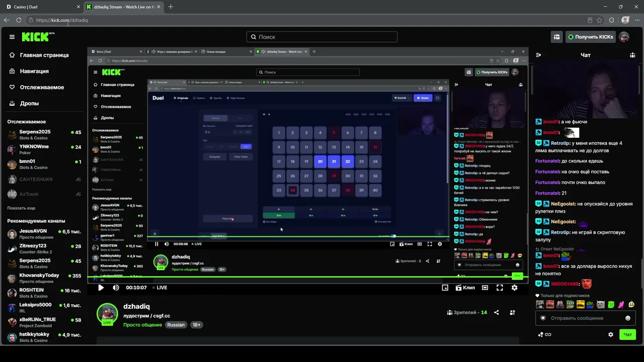644x362 pixels.
Task: Click the hstikkytokky channel avatar
Action: coord(12,337)
